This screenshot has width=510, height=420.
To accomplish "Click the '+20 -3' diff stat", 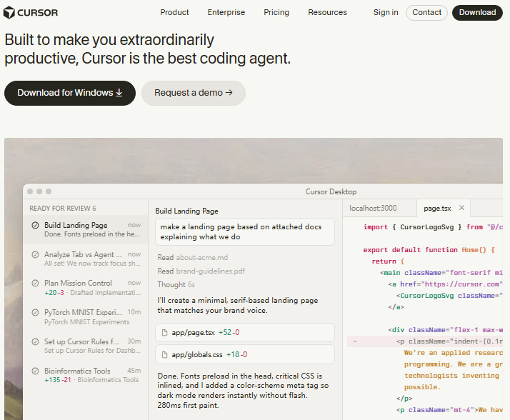I will pyautogui.click(x=54, y=292).
